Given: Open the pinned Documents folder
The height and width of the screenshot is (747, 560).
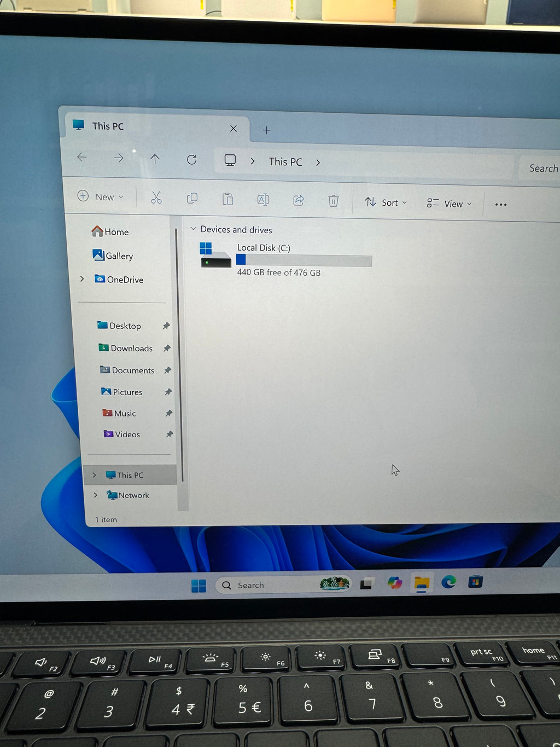Looking at the screenshot, I should click(x=127, y=370).
